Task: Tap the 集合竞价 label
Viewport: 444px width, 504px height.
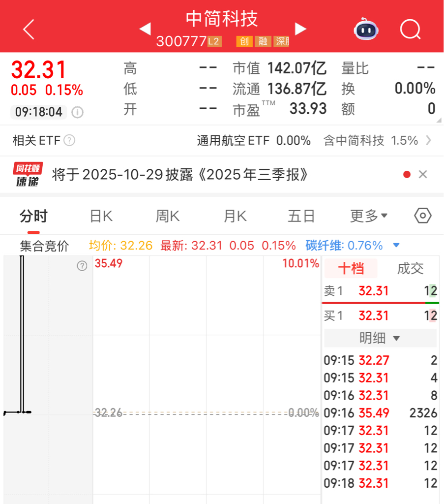Action: pos(44,246)
